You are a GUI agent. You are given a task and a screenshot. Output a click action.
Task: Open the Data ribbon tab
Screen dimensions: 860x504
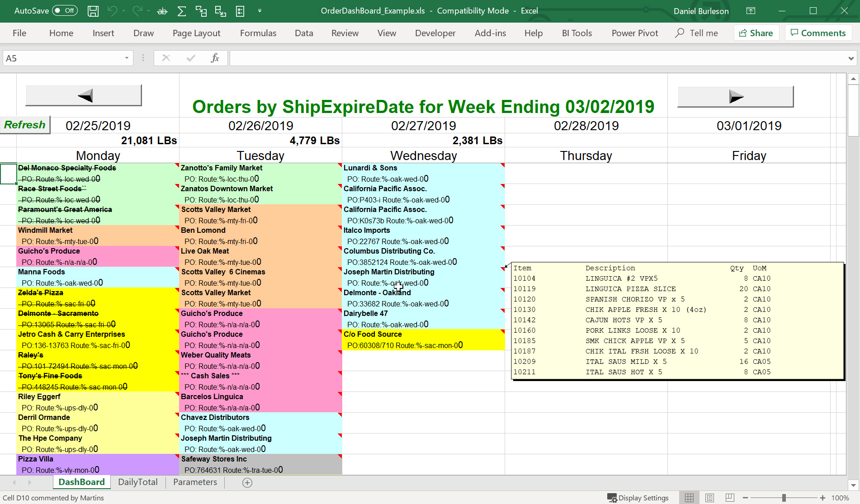304,33
